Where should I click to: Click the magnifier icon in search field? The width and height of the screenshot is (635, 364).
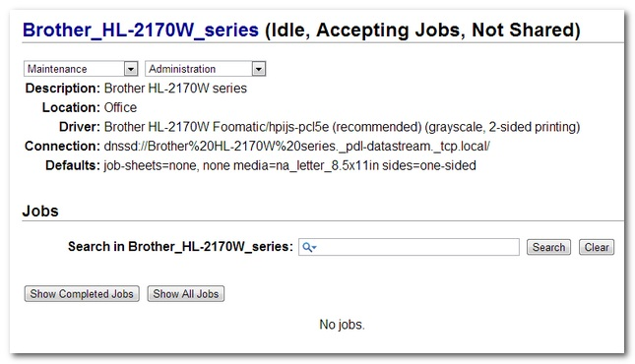[x=309, y=247]
